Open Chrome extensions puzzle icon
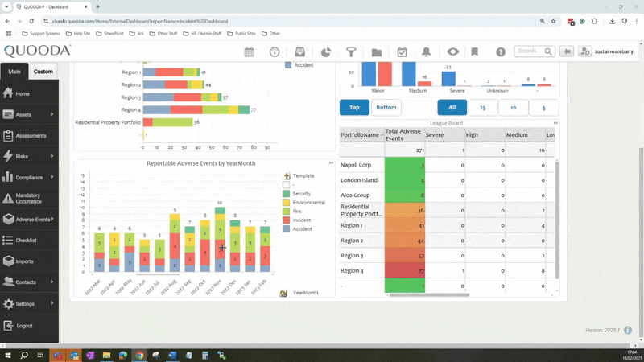The height and width of the screenshot is (362, 644). click(x=594, y=21)
